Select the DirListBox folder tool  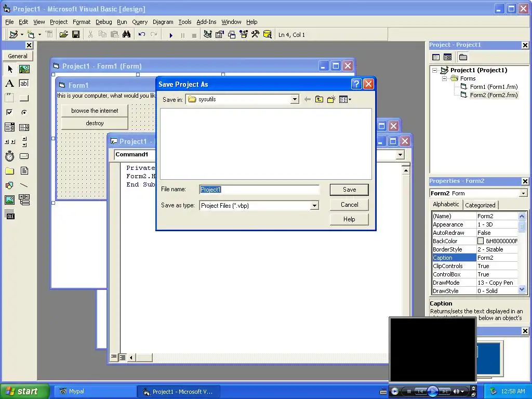pos(10,170)
